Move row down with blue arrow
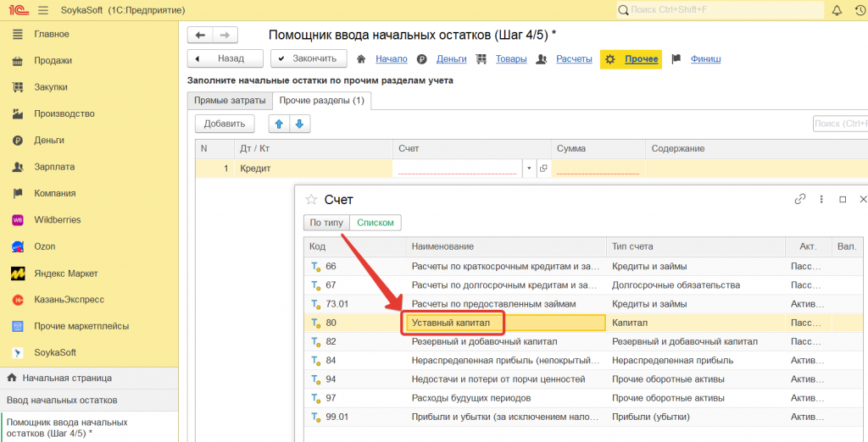The width and height of the screenshot is (868, 442). pos(298,124)
